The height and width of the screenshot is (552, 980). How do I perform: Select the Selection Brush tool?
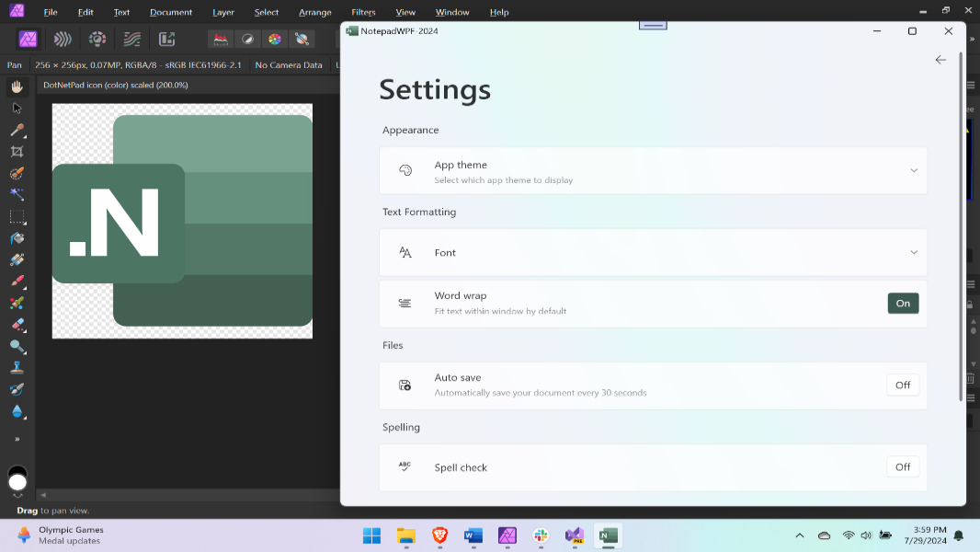click(16, 173)
